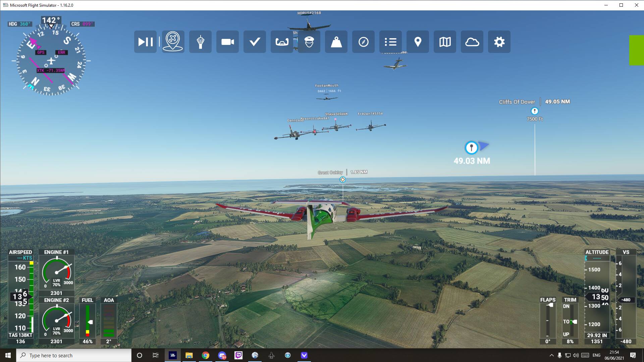The height and width of the screenshot is (362, 644).
Task: Open Fuel and Weight panel
Action: (x=336, y=42)
